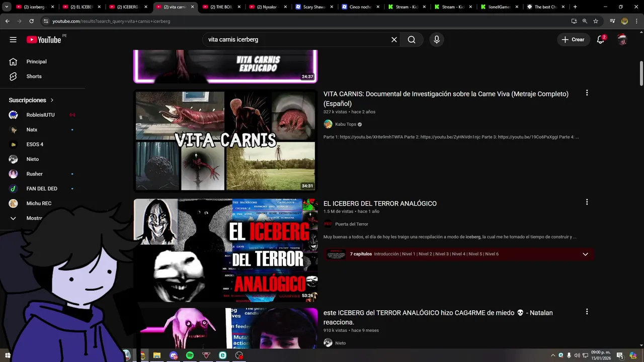The height and width of the screenshot is (362, 644).
Task: Open options for the VITA CARNIS Documental video
Action: 587,93
